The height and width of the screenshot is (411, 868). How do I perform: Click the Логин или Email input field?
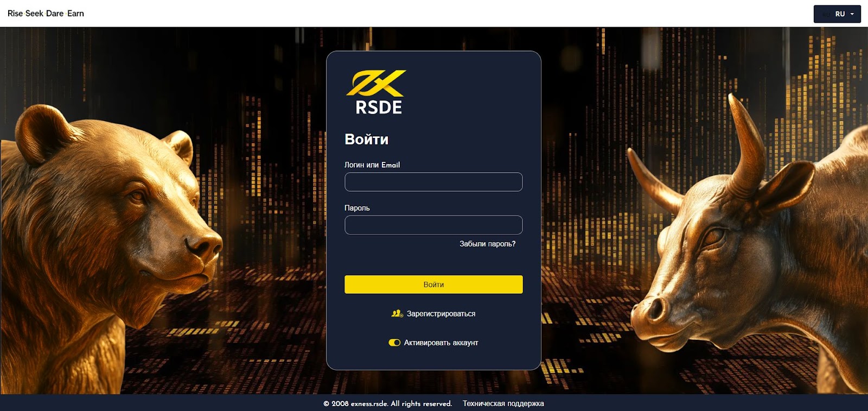tap(433, 182)
